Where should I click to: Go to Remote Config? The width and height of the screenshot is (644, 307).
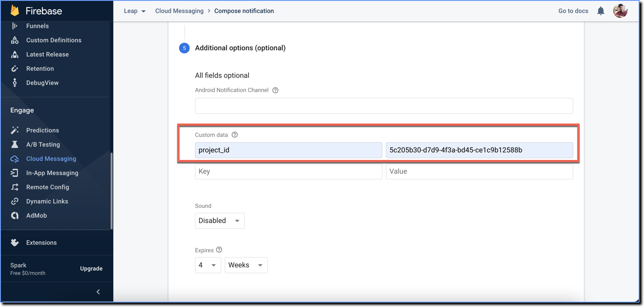(x=48, y=187)
